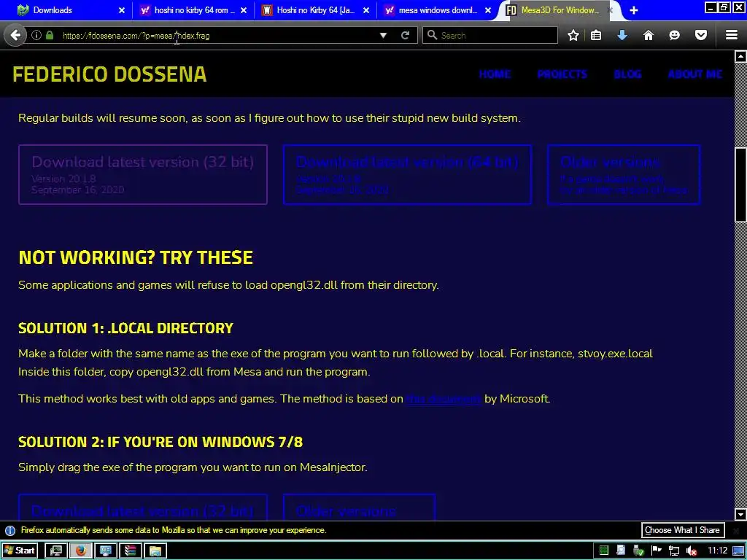
Task: Open Action Center flag tray icon
Action: click(x=657, y=551)
